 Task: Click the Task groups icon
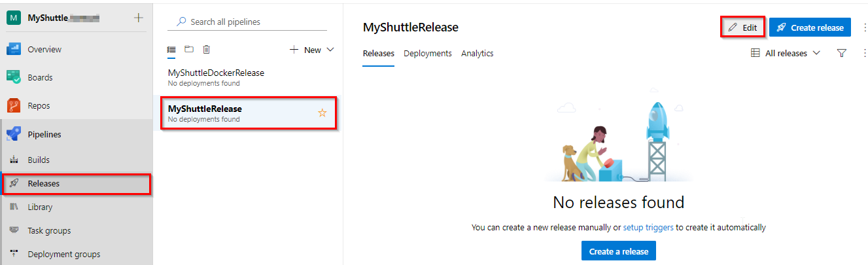point(14,230)
